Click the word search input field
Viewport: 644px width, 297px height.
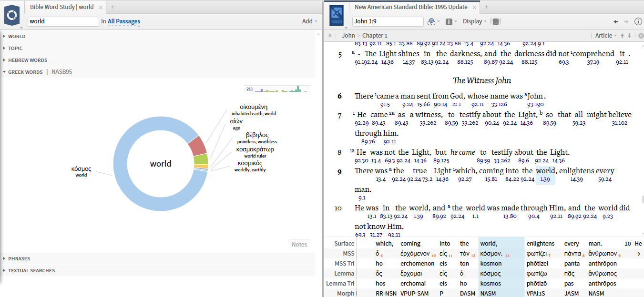pyautogui.click(x=63, y=21)
